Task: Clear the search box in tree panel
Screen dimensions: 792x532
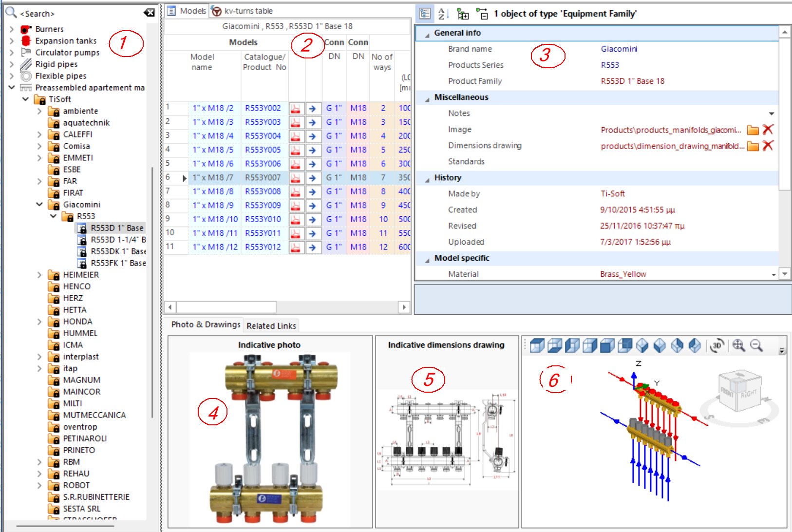Action: point(149,13)
